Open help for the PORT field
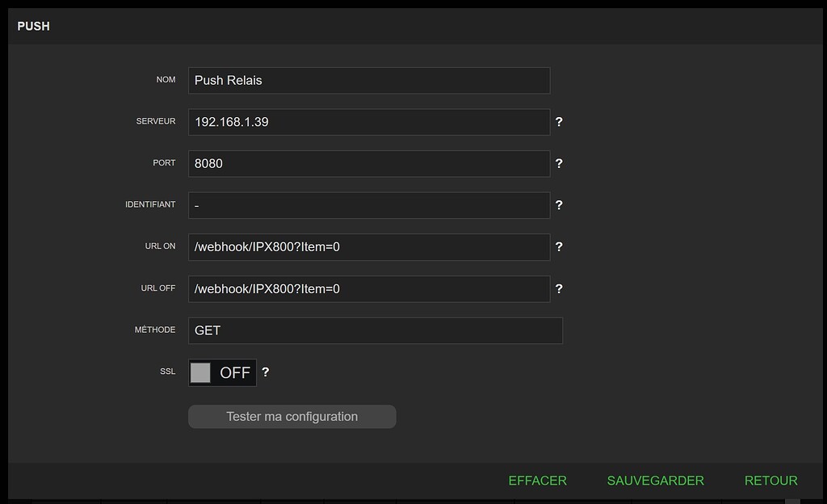This screenshot has height=504, width=827. 559,163
